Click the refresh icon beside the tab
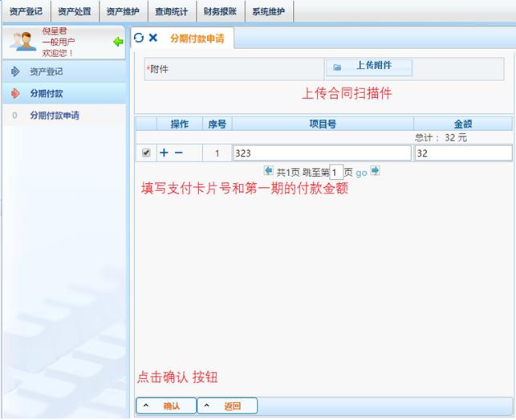The height and width of the screenshot is (420, 516). (x=139, y=38)
